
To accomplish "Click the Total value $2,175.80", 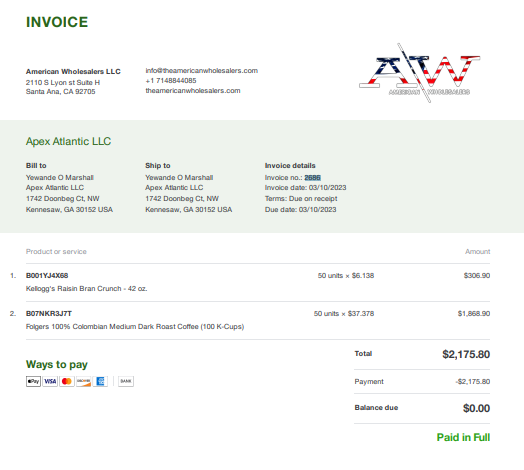I will coord(466,354).
